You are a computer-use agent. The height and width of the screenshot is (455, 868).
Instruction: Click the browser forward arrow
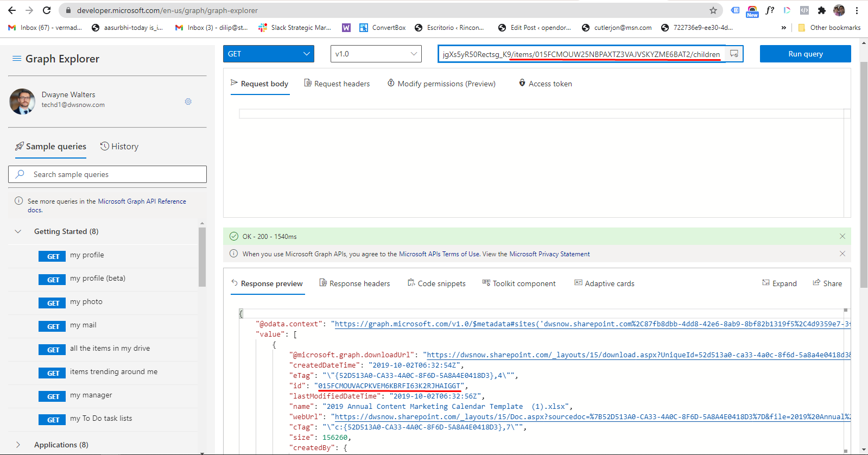pyautogui.click(x=29, y=10)
